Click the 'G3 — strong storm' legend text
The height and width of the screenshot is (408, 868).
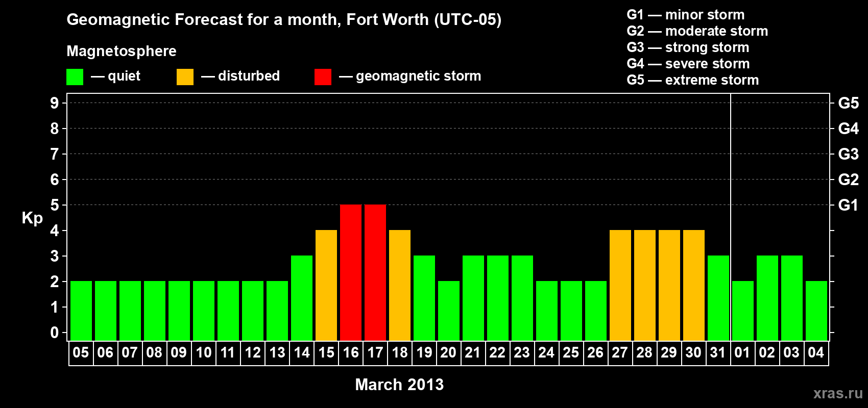pos(688,47)
